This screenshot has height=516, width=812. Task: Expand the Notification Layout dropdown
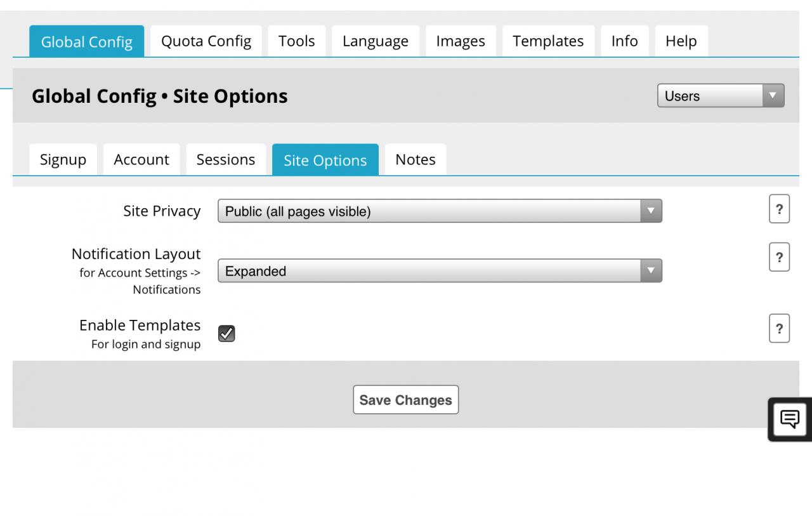pyautogui.click(x=440, y=271)
